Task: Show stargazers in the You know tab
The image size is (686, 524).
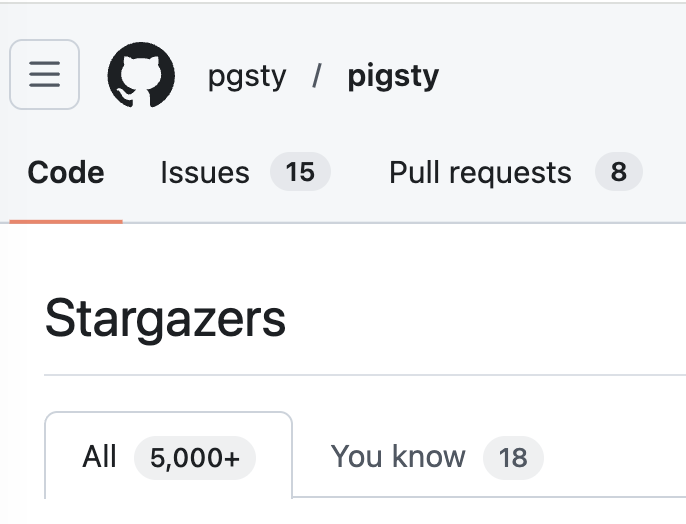Action: coord(437,456)
